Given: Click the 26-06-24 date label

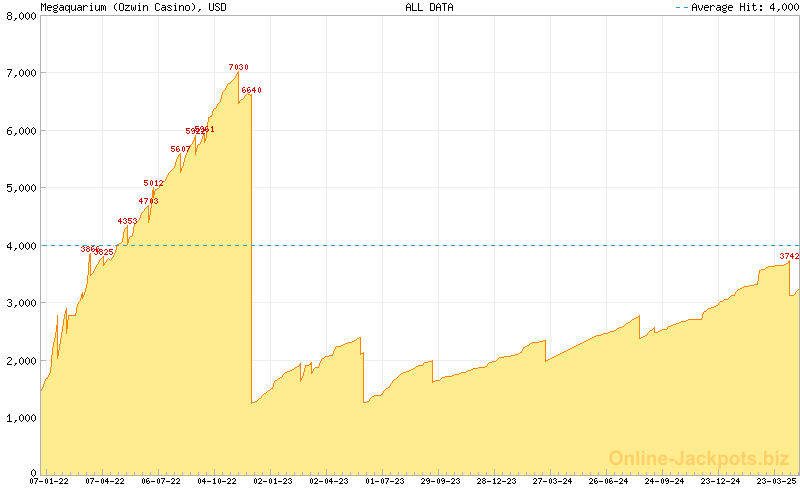Looking at the screenshot, I should [607, 481].
